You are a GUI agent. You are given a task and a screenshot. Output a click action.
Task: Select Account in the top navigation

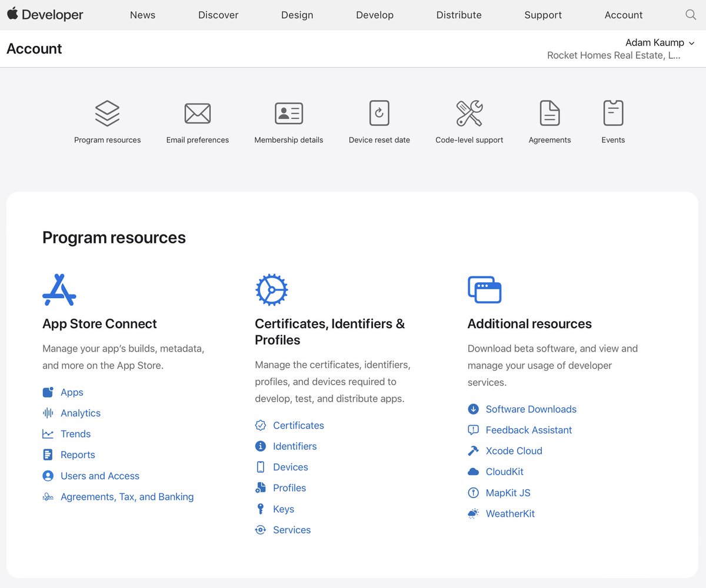coord(624,15)
